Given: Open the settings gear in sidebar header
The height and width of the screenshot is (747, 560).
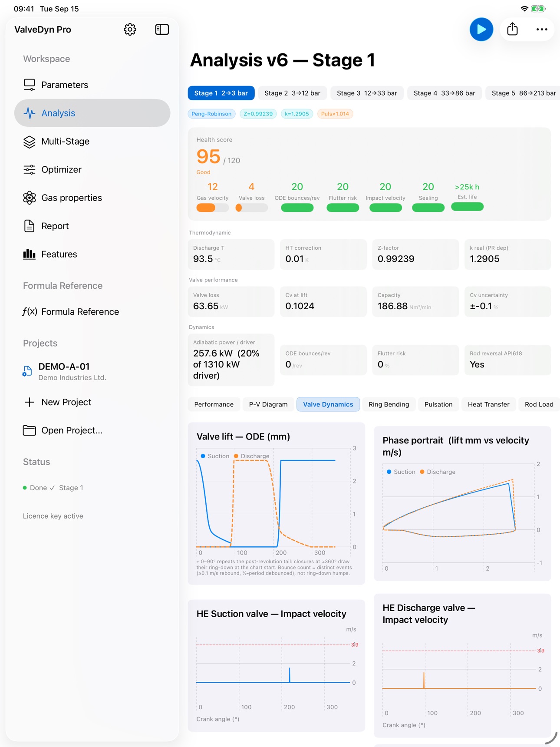Looking at the screenshot, I should 130,30.
